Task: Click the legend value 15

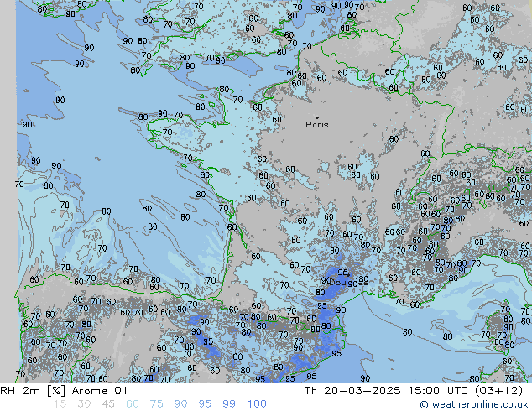Action: [60, 404]
